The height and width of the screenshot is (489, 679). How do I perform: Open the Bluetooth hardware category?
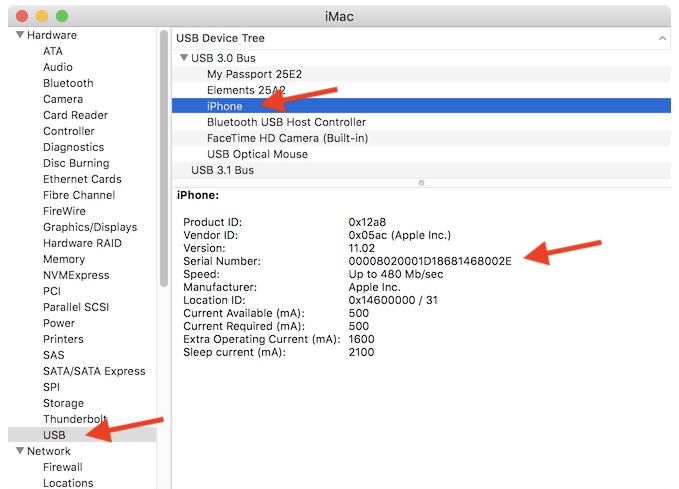tap(68, 83)
